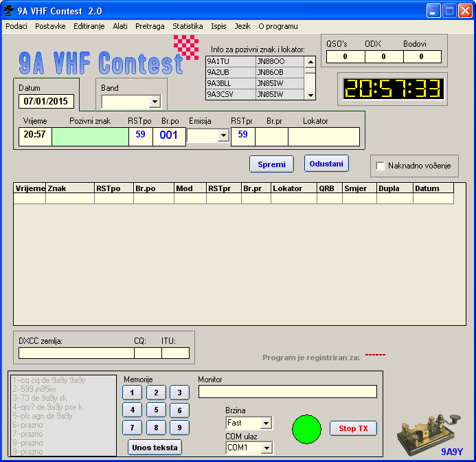Screen dimensions: 476x462
Task: Select callsign 9A3CSV in info list
Action: click(231, 94)
